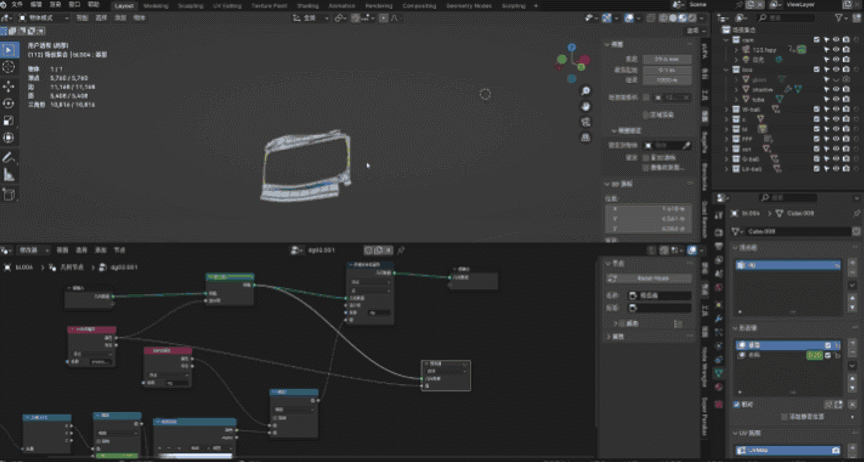Viewport: 864px width, 462px height.
Task: Select the Add Cube tool
Action: coord(9,194)
